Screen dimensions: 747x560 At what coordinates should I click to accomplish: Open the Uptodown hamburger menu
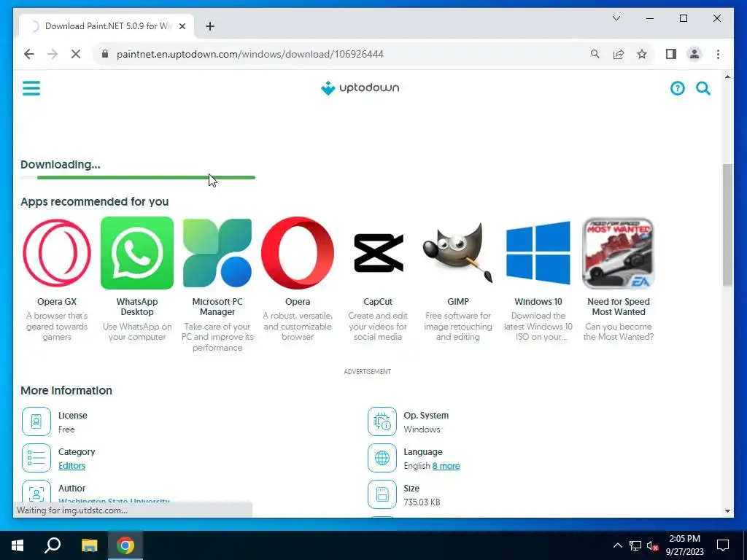31,88
